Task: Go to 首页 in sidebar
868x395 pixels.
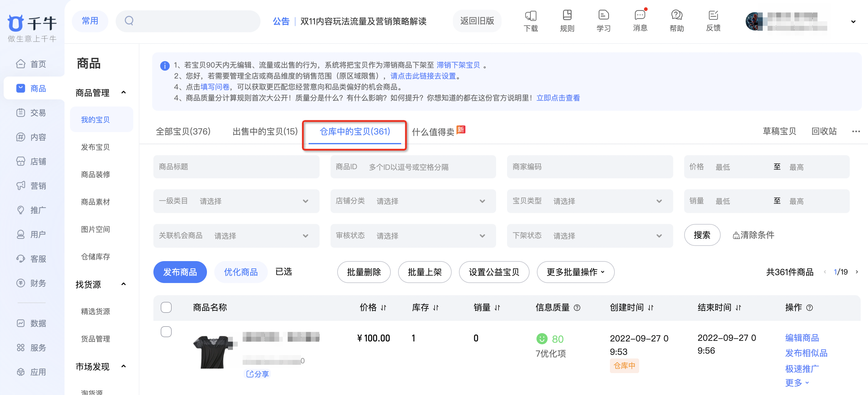Action: (x=31, y=64)
